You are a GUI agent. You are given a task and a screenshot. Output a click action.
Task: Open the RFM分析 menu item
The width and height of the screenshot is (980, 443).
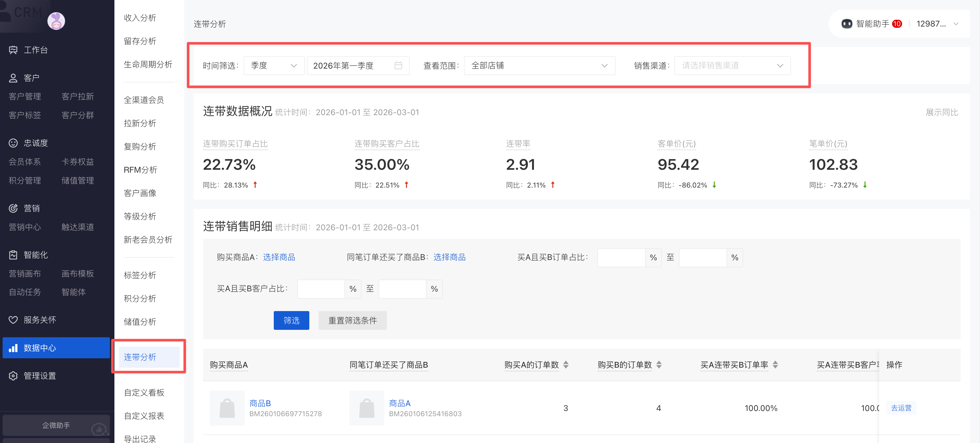(140, 170)
